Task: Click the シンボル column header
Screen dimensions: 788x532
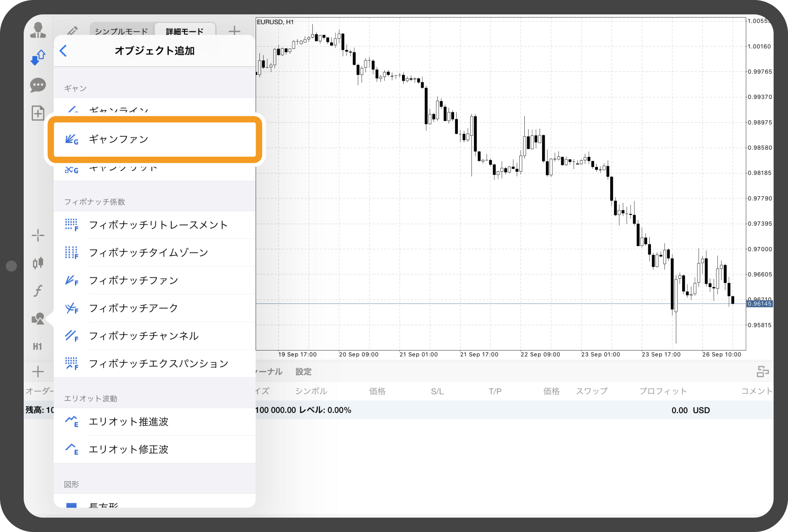Action: [x=311, y=391]
